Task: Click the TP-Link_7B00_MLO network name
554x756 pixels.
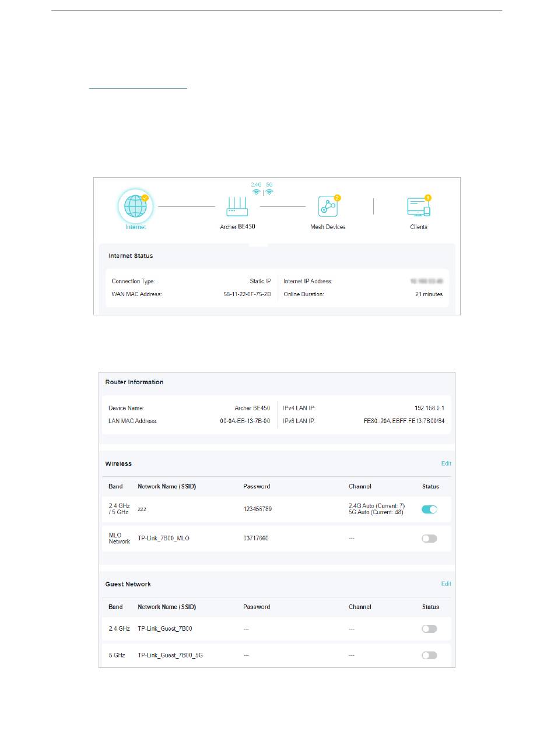Action: pos(163,539)
